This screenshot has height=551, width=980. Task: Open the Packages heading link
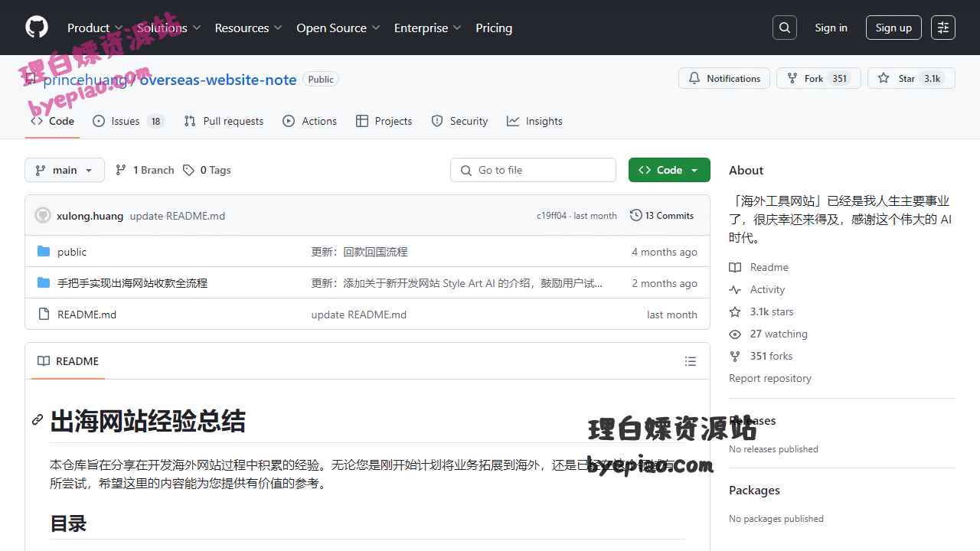click(x=754, y=490)
